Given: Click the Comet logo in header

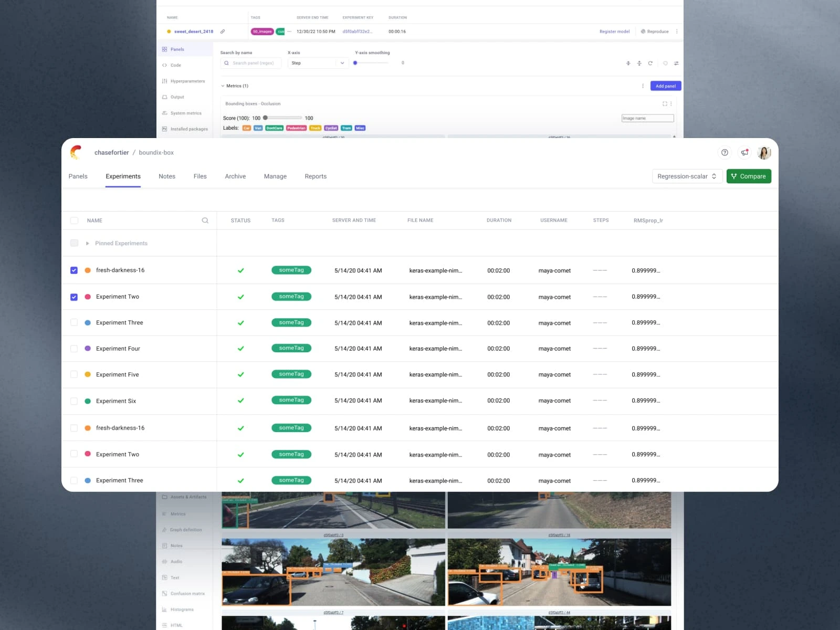Looking at the screenshot, I should (76, 152).
